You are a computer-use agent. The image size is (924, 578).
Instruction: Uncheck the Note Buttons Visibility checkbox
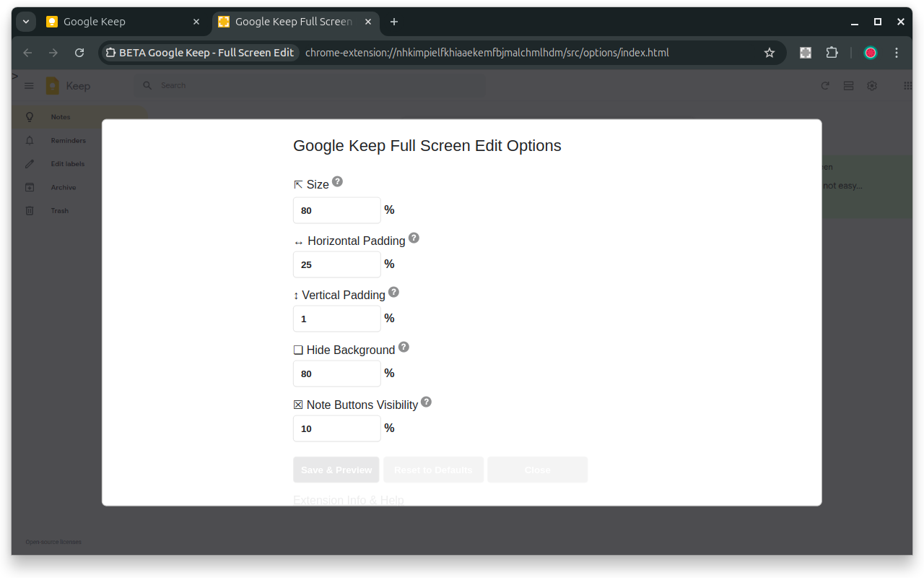click(298, 405)
